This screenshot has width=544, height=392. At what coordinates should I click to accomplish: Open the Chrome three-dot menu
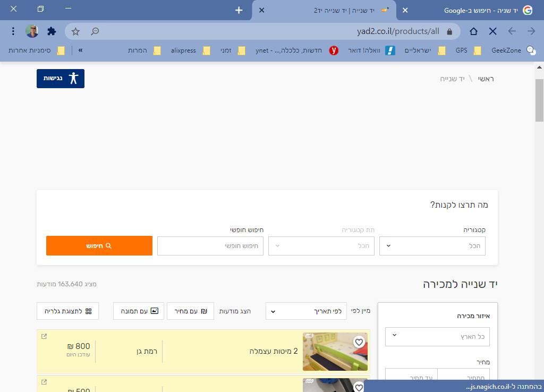[x=13, y=31]
